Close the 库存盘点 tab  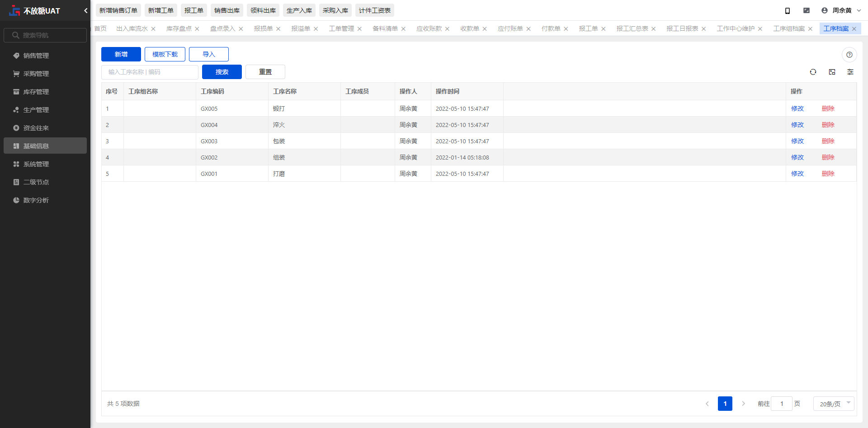197,29
